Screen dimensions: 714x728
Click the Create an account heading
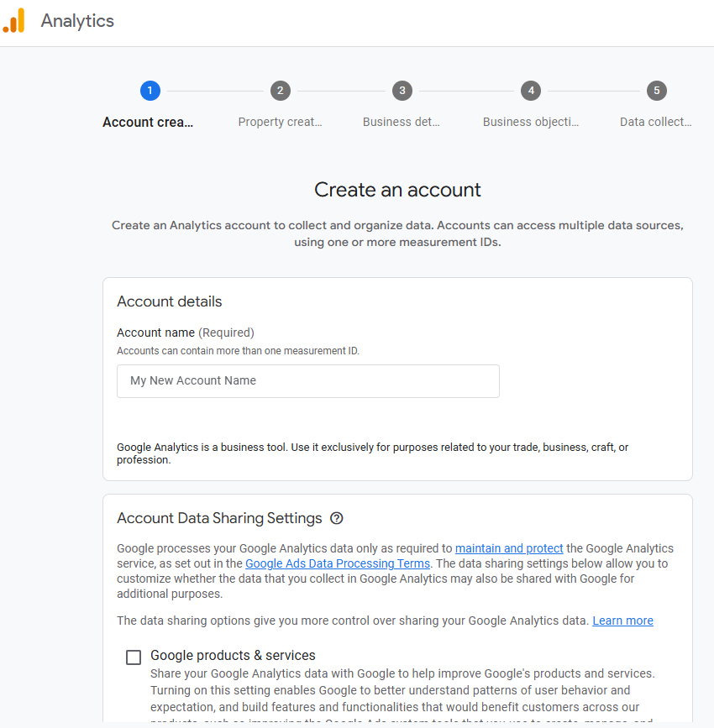[x=397, y=190]
